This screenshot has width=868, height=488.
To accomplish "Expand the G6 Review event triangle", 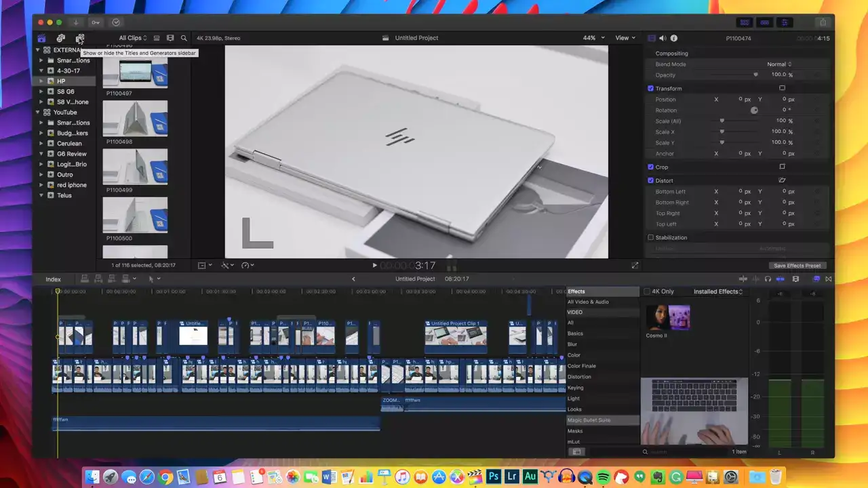I will (41, 154).
